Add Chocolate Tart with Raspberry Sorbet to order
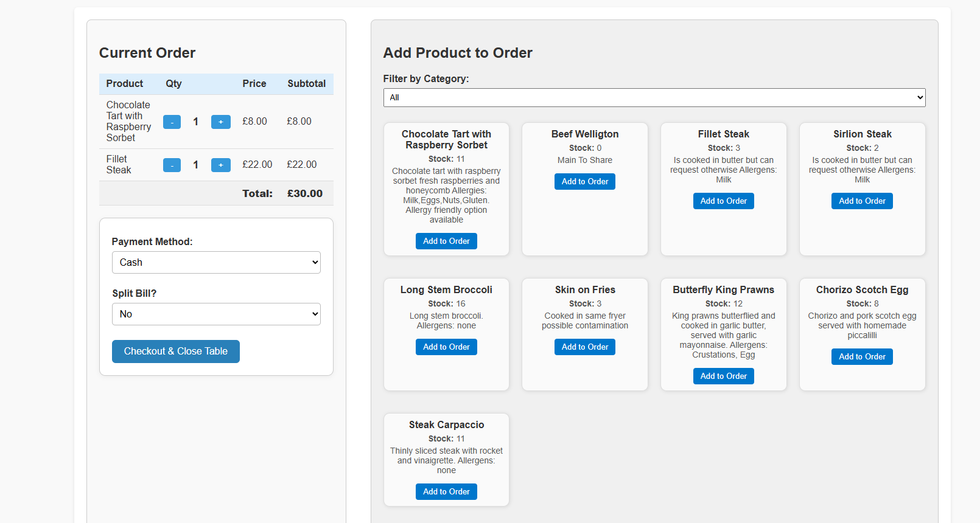 tap(446, 241)
